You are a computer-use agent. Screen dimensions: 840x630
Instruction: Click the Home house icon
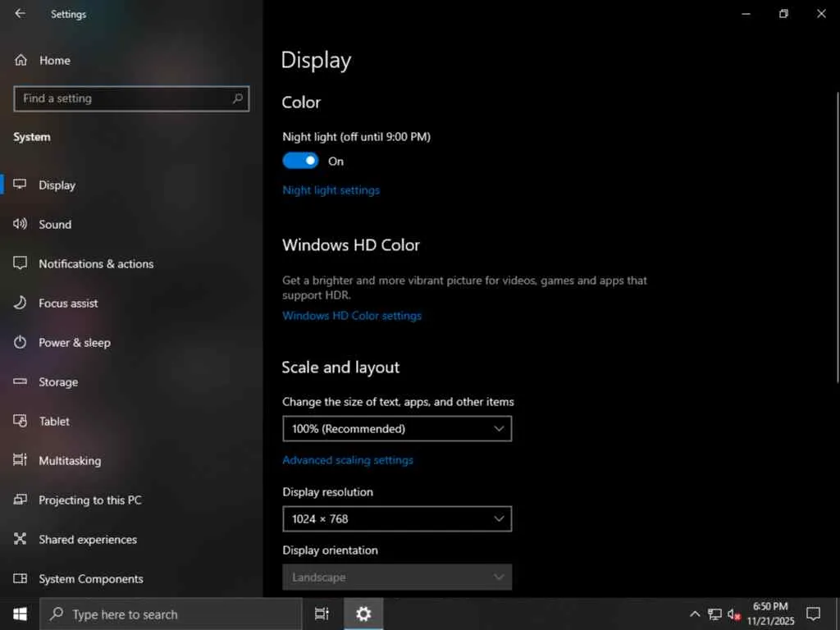(x=21, y=60)
